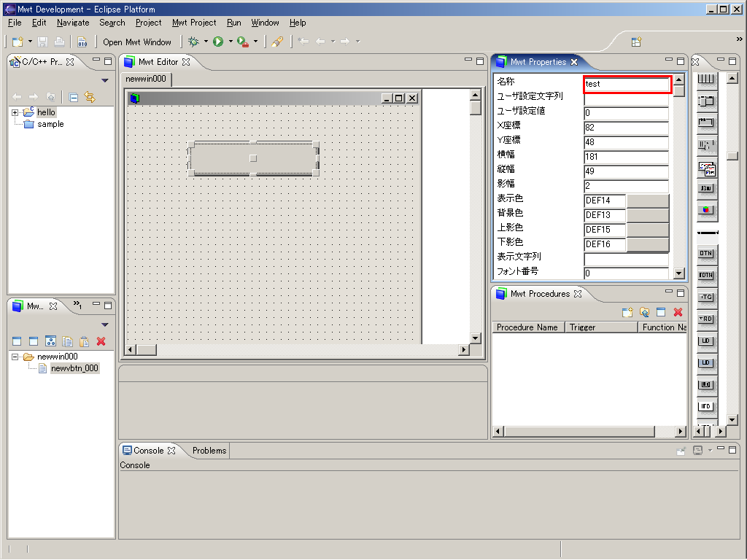Click the New wizard toolbar icon
This screenshot has width=747, height=560.
(x=18, y=42)
